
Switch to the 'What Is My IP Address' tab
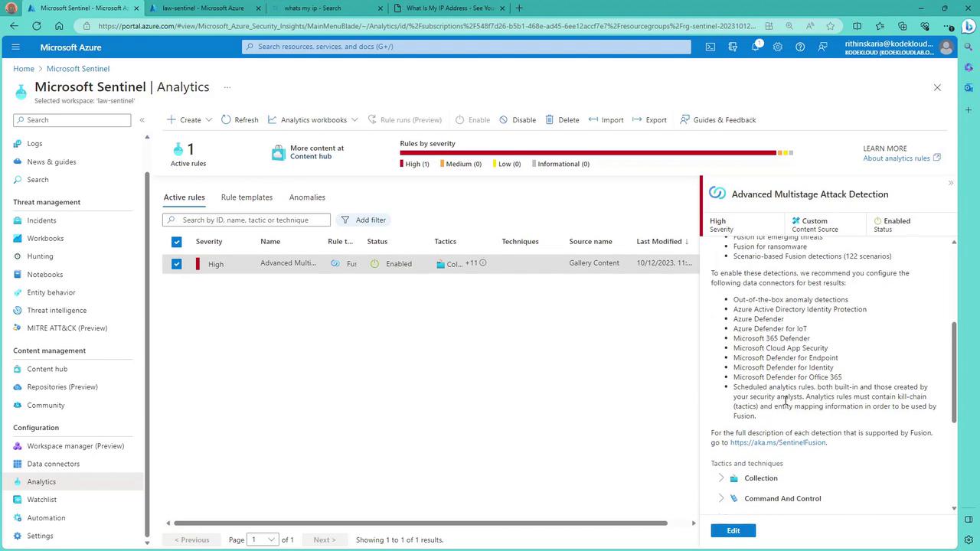pyautogui.click(x=449, y=8)
